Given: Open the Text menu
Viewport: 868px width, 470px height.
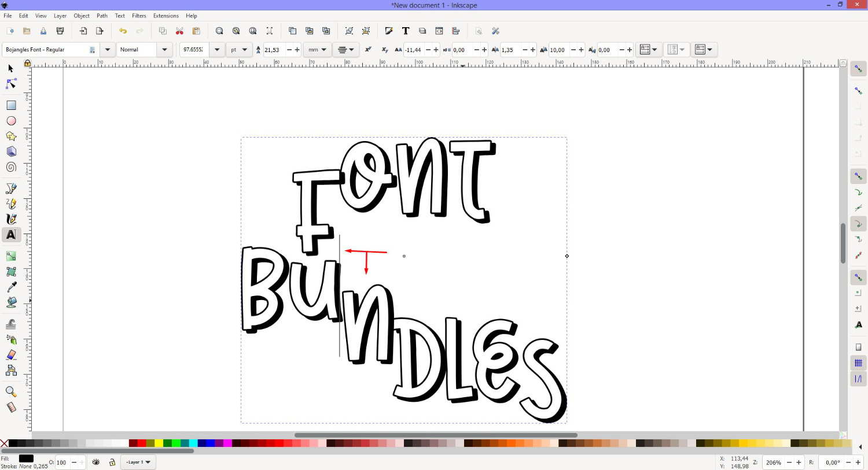Looking at the screenshot, I should click(120, 16).
